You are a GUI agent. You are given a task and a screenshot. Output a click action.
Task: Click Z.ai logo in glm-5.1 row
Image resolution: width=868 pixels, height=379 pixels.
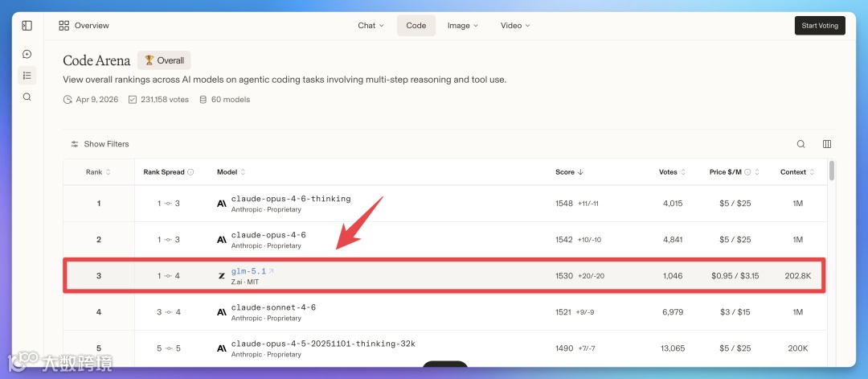click(x=222, y=275)
